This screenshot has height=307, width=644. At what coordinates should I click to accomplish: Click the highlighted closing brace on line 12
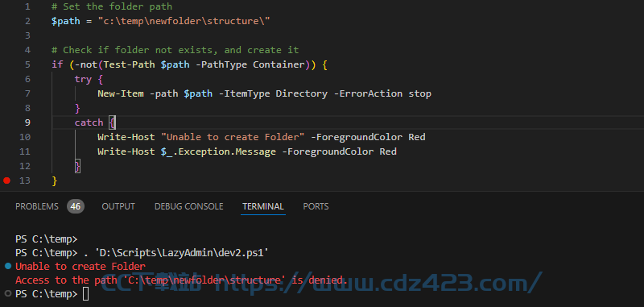[77, 166]
